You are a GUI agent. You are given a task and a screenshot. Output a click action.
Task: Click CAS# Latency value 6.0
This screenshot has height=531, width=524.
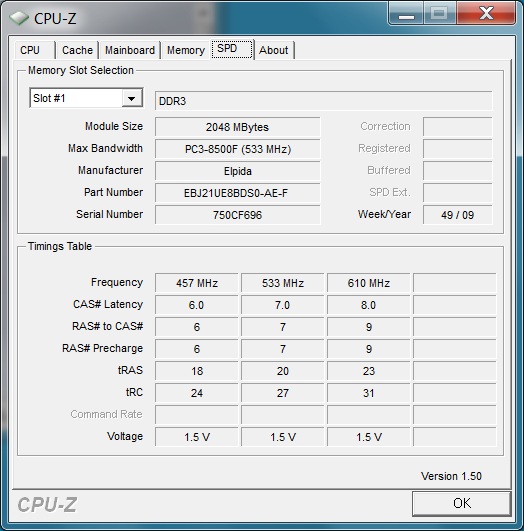197,305
